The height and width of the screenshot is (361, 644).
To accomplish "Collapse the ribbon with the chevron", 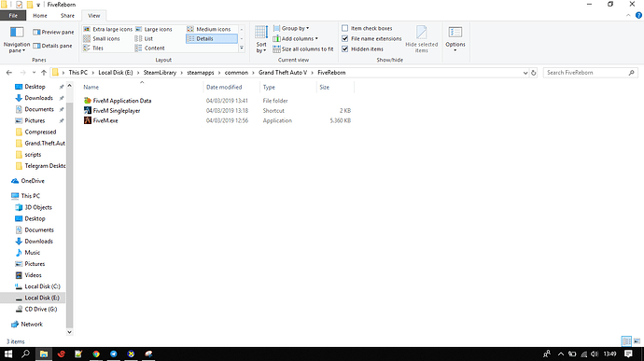I will (x=628, y=15).
